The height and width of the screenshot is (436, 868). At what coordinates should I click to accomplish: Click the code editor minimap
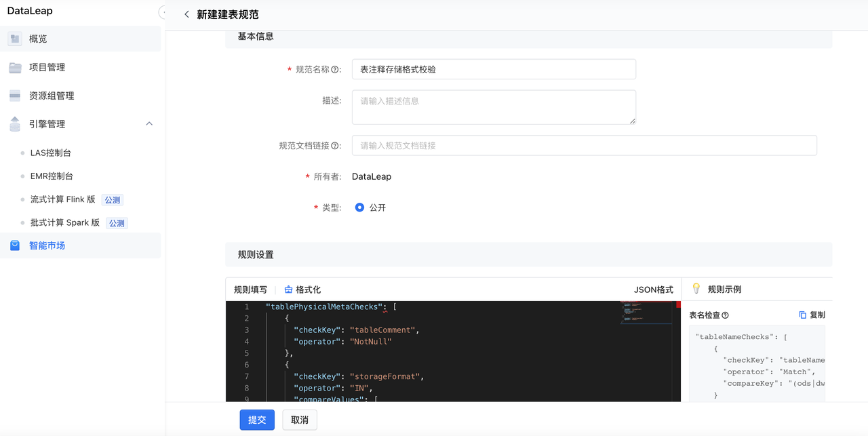646,313
